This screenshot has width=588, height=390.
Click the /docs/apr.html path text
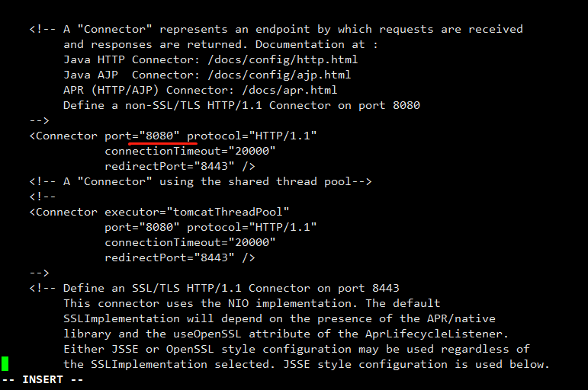tap(290, 91)
